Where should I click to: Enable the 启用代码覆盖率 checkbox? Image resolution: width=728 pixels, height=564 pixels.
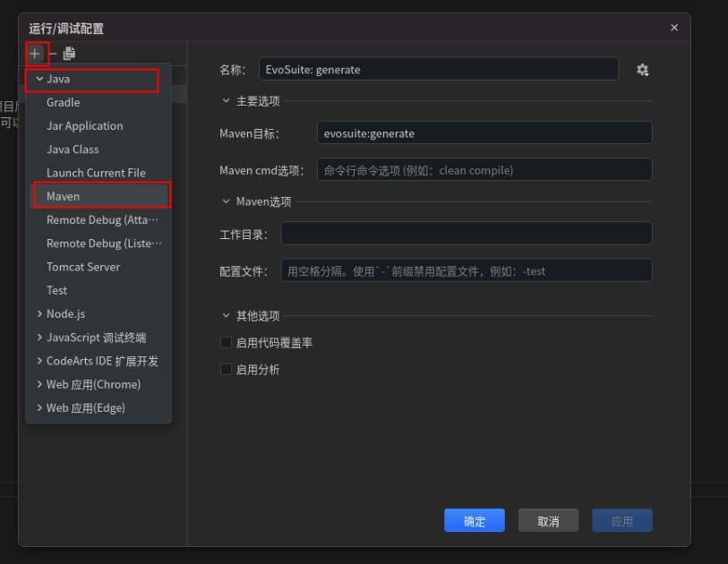227,343
